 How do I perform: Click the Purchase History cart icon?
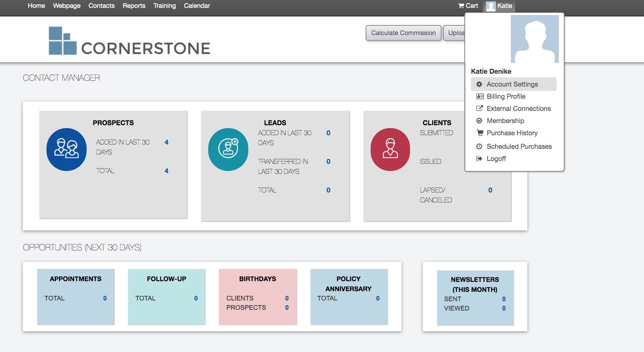480,133
